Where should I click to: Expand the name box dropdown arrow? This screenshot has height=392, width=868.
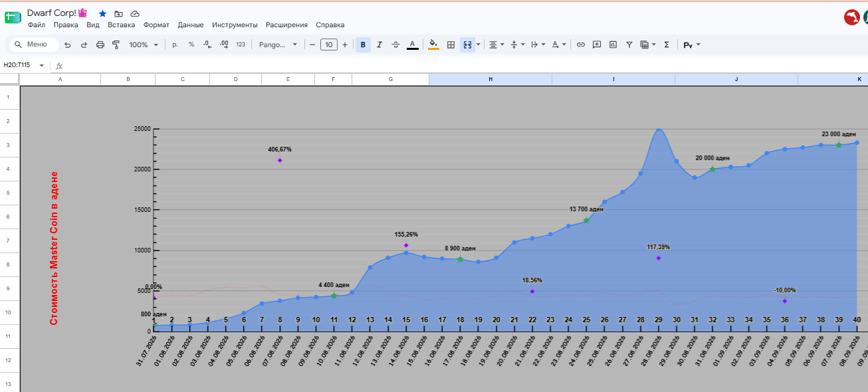42,65
